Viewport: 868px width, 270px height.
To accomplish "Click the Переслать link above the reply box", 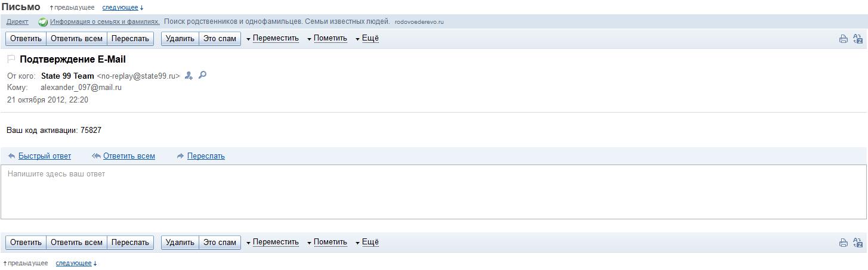I will click(x=206, y=156).
